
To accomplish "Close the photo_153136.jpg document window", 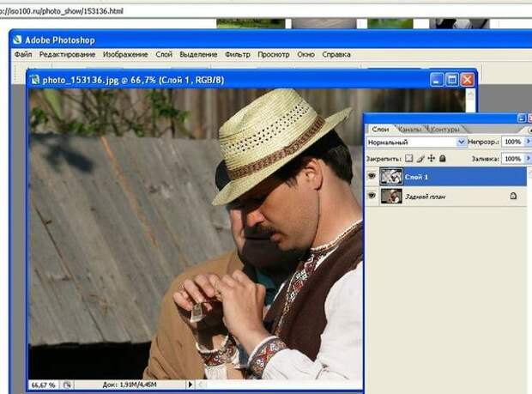I will point(467,80).
